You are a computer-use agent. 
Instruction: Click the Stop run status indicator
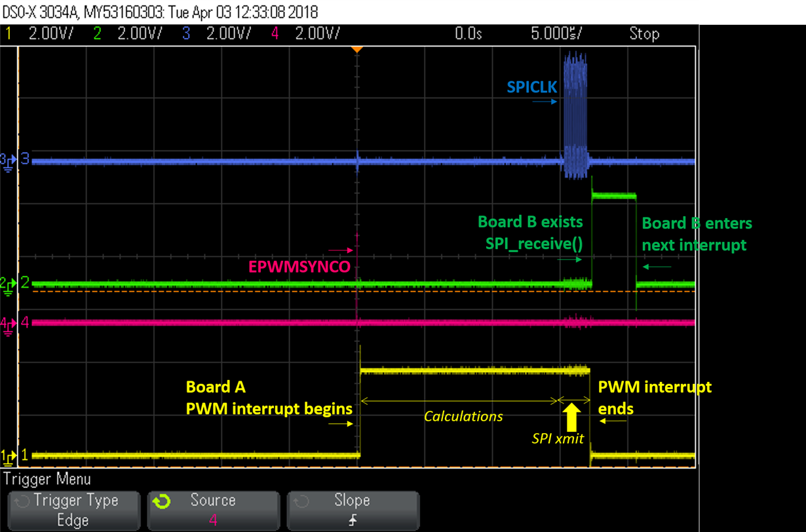coord(644,33)
